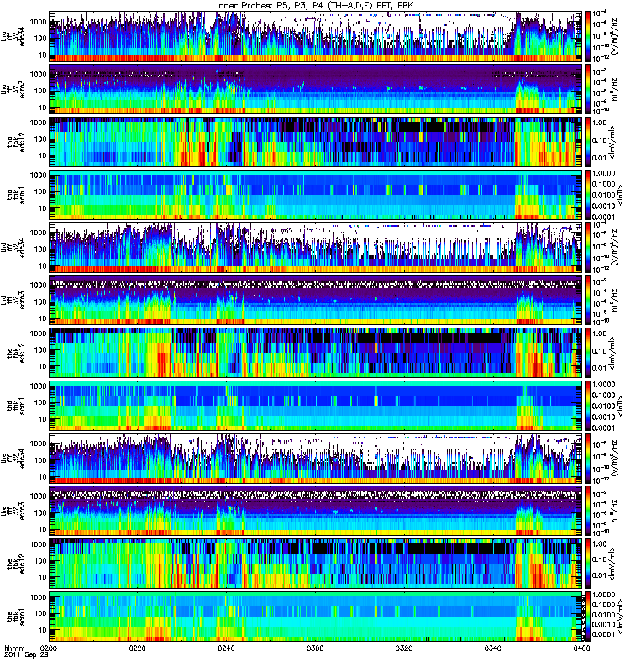Click the "the fbk edc12" y-axis label

16,564
